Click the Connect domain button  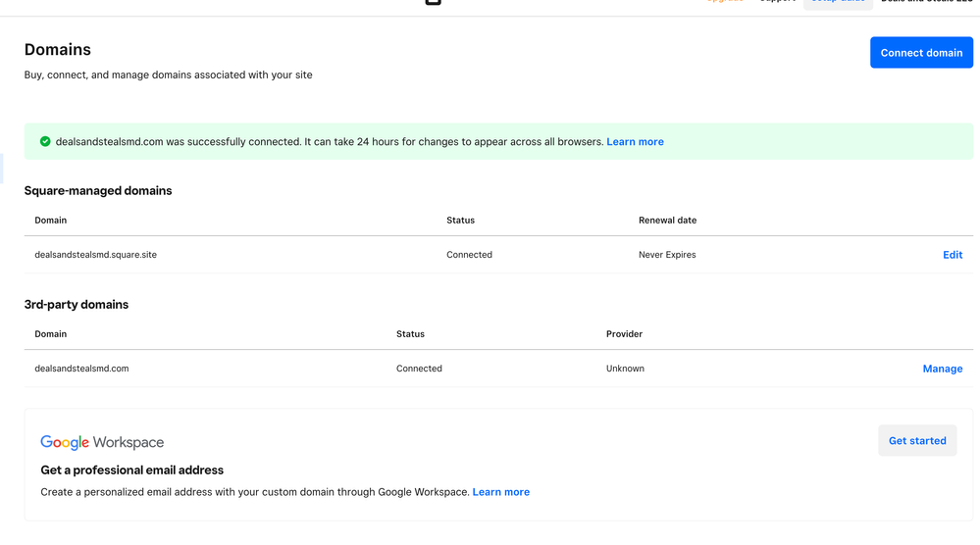click(x=921, y=53)
